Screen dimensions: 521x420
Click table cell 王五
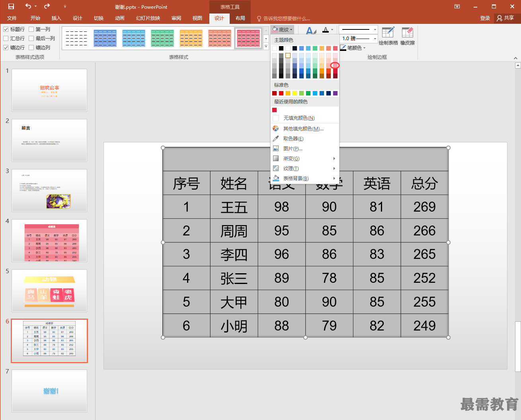[x=234, y=207]
